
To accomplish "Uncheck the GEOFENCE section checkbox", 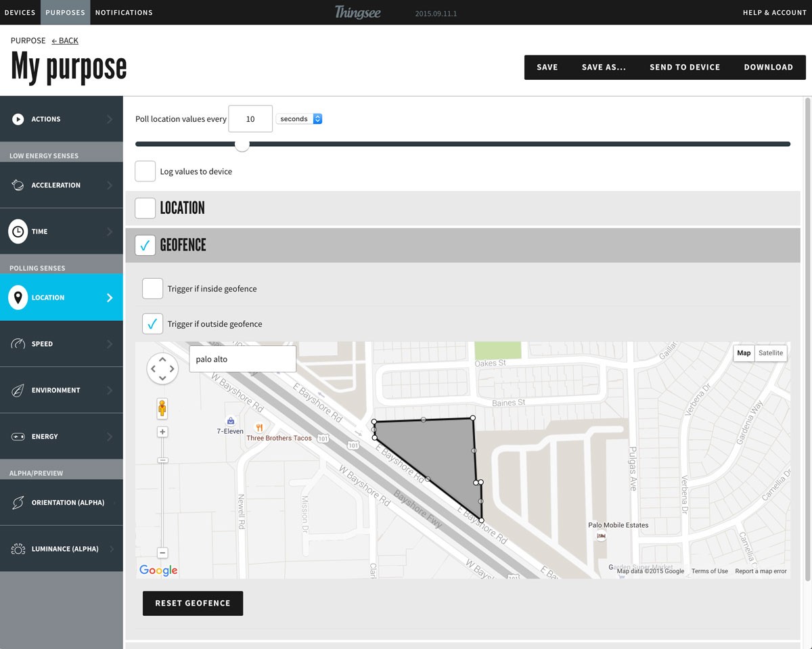I will click(x=145, y=245).
